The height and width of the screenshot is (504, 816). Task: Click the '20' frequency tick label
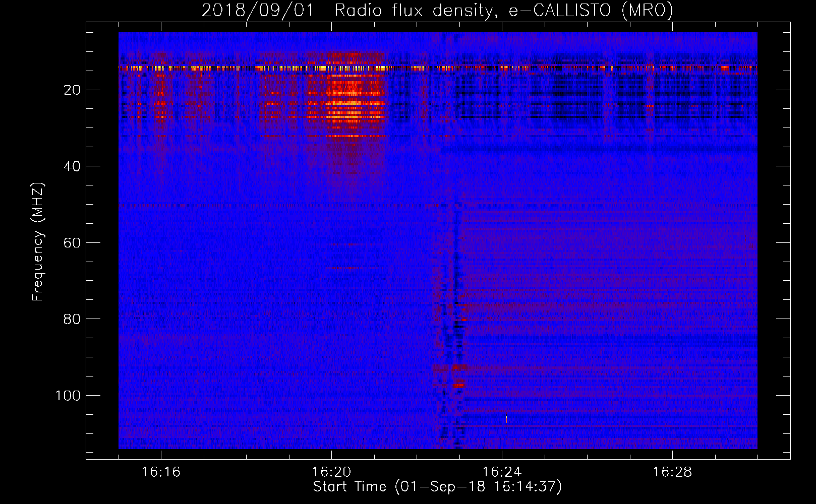pos(72,90)
